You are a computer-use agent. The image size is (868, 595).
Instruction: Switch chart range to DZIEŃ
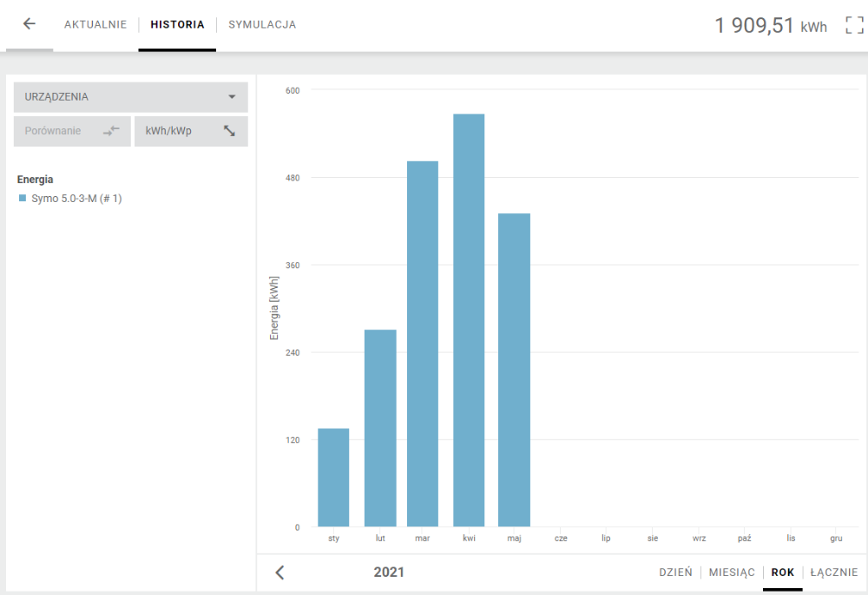(675, 572)
